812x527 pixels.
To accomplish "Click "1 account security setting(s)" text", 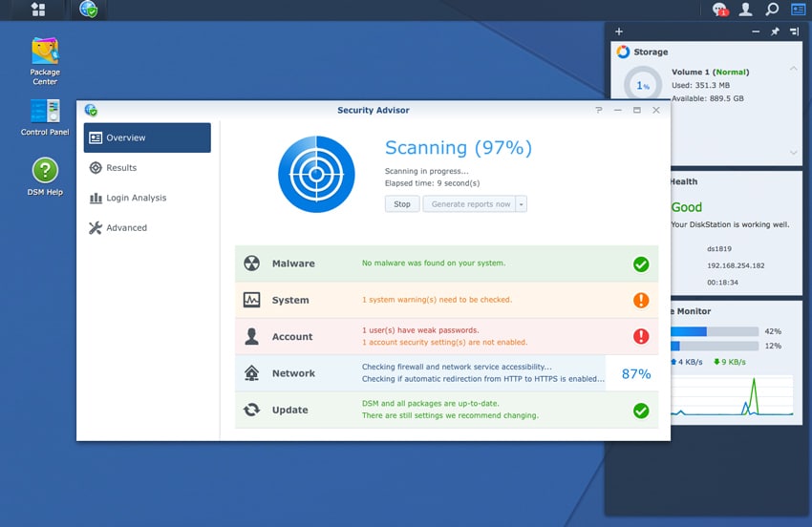I will 444,342.
